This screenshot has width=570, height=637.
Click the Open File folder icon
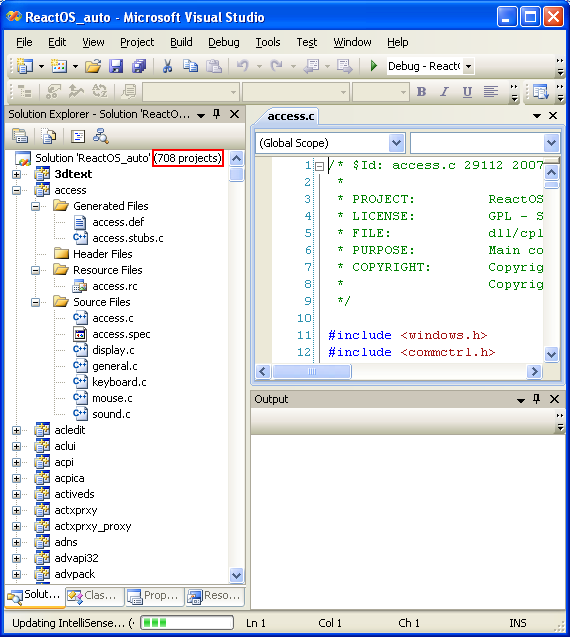pyautogui.click(x=93, y=66)
